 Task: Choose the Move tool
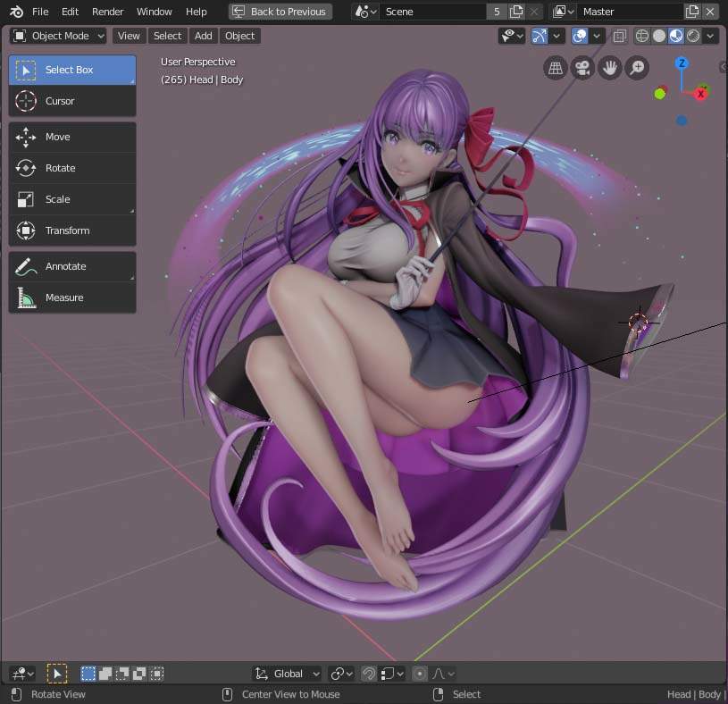pyautogui.click(x=72, y=137)
